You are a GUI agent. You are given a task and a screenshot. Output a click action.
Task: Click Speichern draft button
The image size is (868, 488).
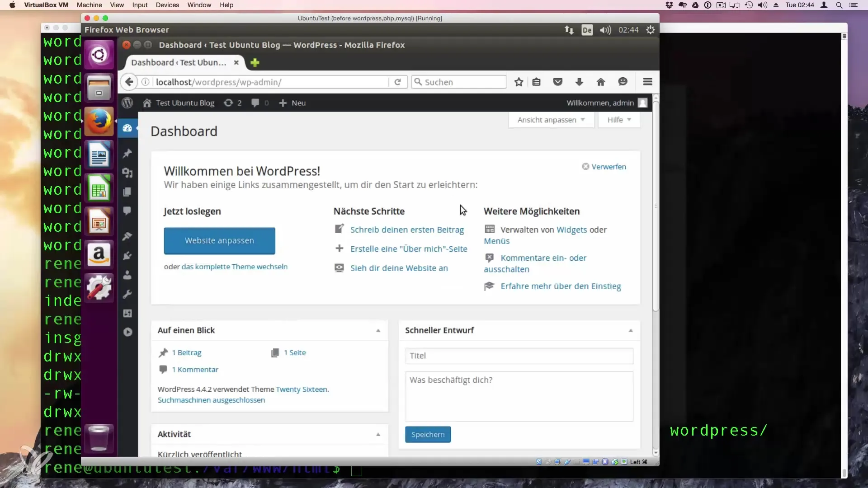[x=428, y=435]
